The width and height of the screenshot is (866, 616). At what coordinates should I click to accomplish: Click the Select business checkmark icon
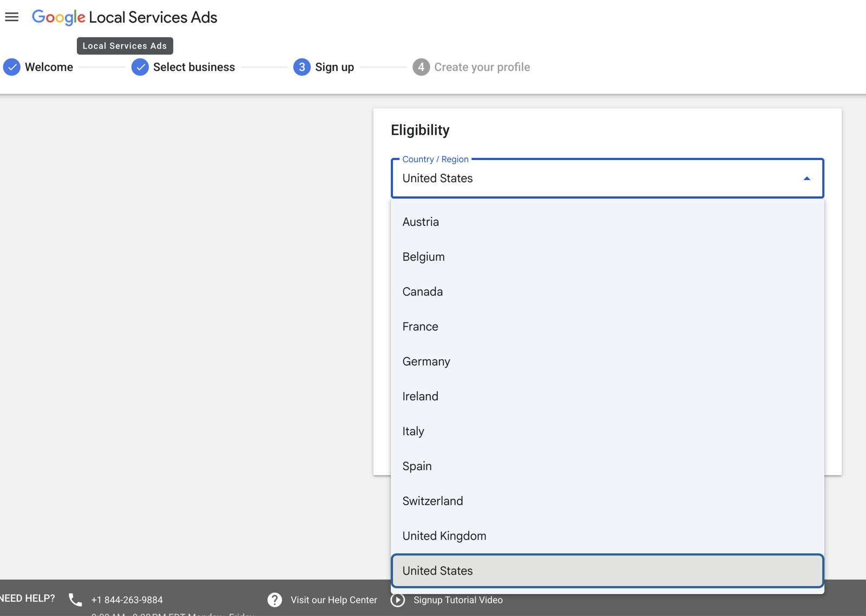click(140, 67)
